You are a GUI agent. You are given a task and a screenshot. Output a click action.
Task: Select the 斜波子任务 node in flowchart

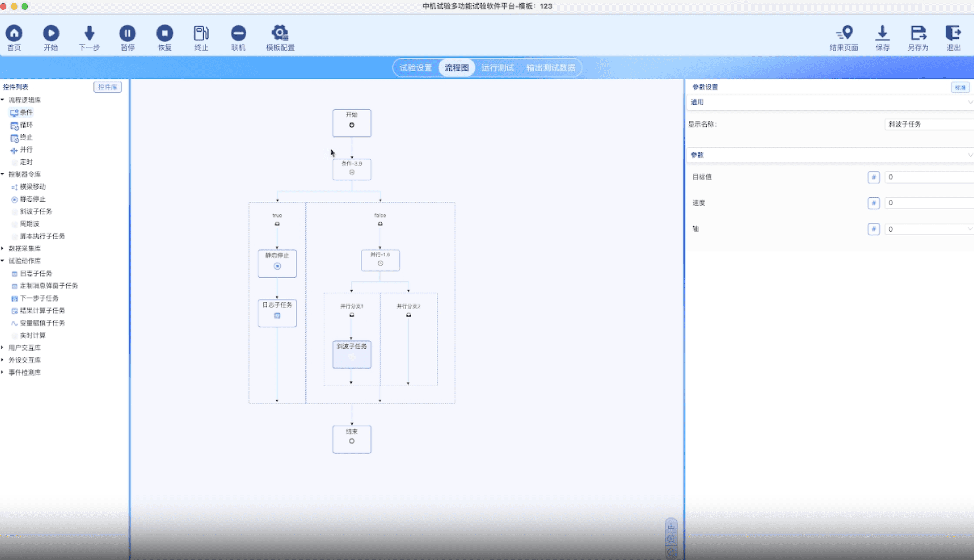pos(352,354)
